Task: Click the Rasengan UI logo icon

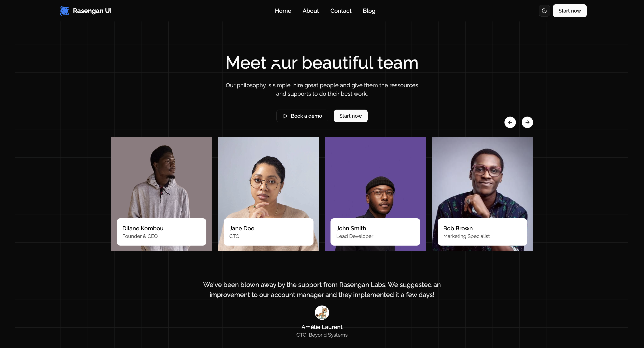Action: pyautogui.click(x=64, y=11)
